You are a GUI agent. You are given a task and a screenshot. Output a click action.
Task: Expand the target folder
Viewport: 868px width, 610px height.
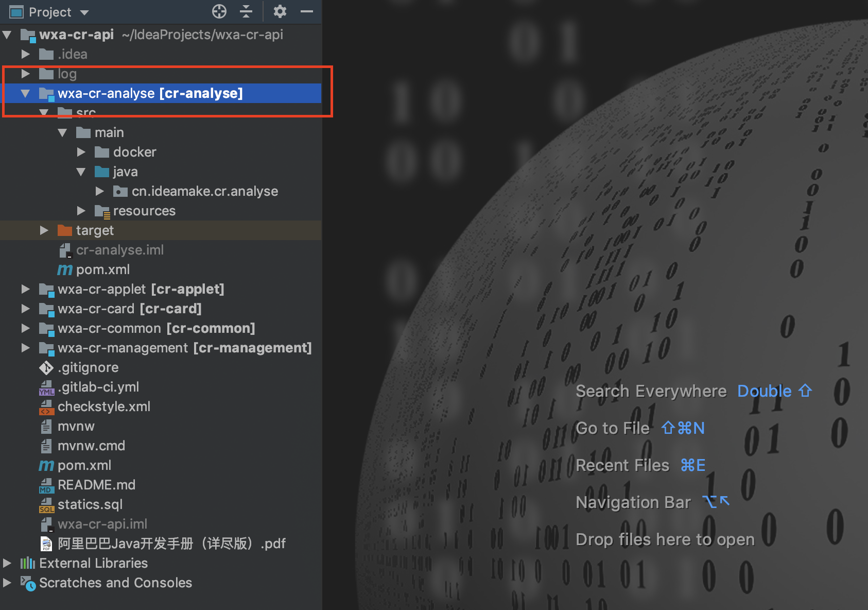pos(44,230)
